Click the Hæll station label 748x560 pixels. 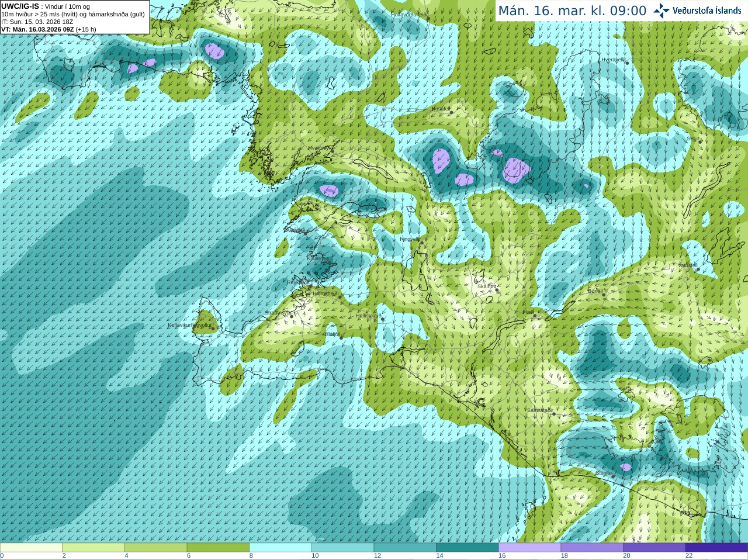click(x=528, y=313)
